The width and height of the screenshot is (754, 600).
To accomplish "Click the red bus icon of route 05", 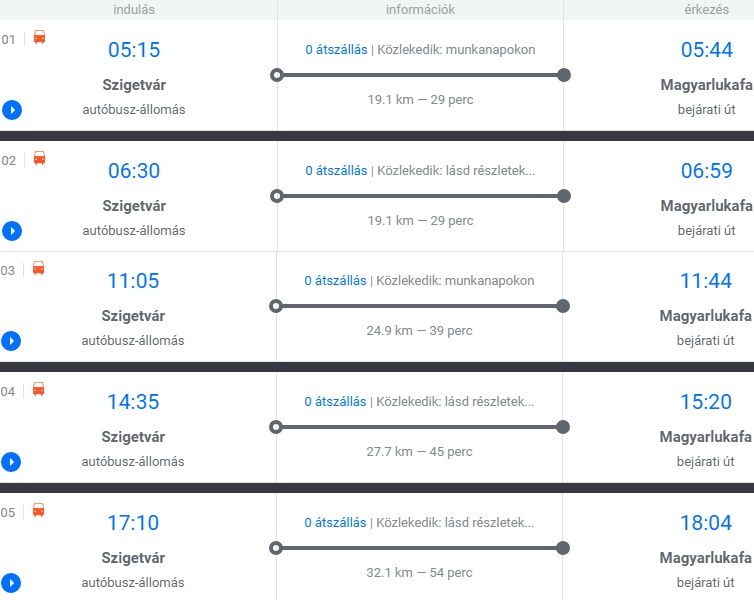I will click(x=39, y=510).
